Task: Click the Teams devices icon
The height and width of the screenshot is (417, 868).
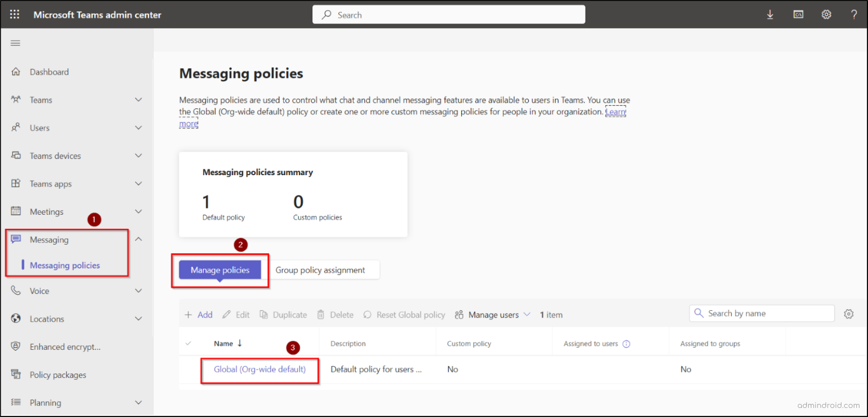Action: click(16, 155)
